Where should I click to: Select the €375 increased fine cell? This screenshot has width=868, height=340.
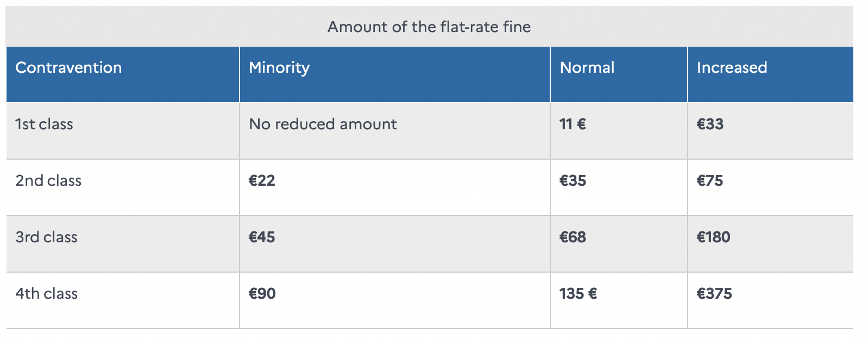[714, 293]
